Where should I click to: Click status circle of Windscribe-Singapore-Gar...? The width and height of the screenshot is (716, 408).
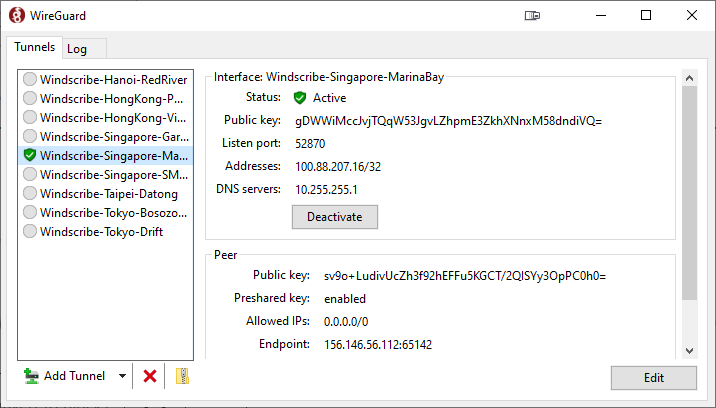tap(30, 136)
